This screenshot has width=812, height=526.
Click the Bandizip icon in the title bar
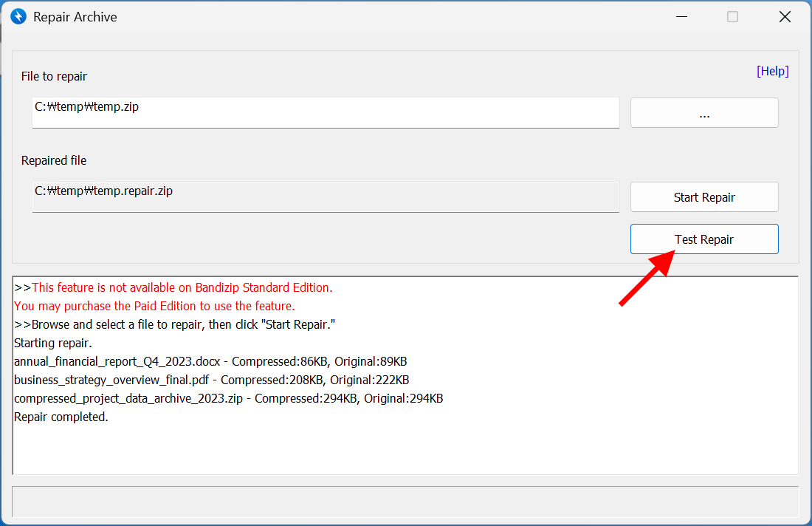pos(18,16)
